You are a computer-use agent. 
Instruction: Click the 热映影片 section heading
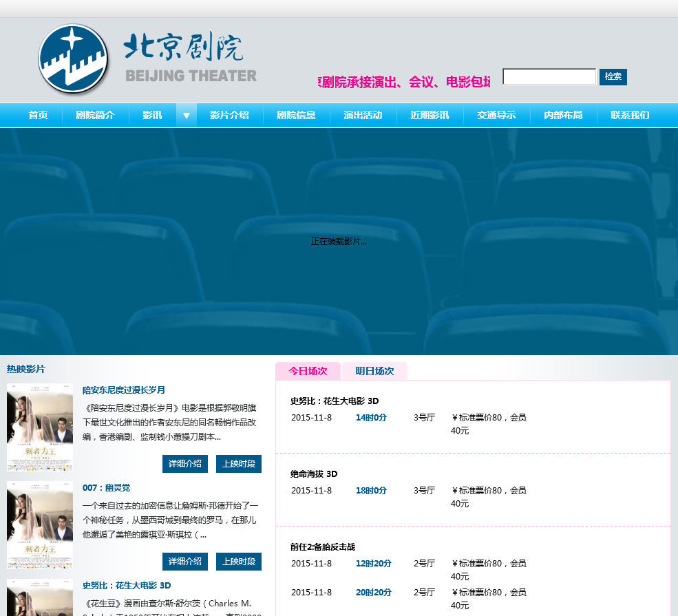(x=26, y=369)
